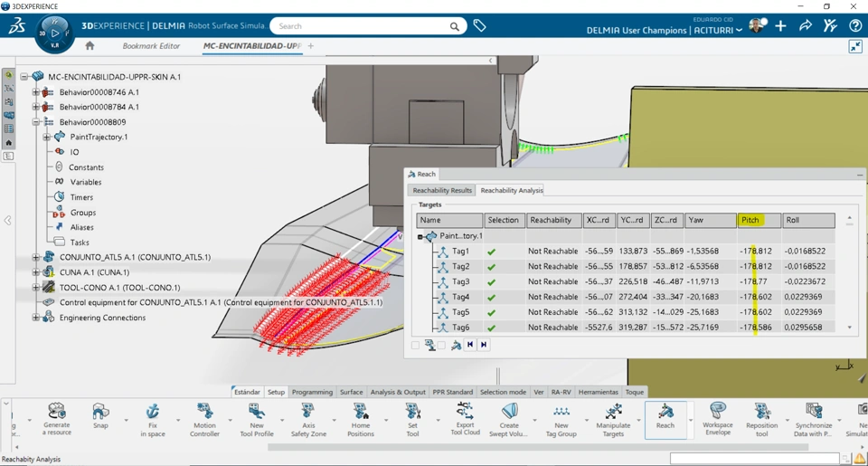Open the 3DEXPERIENCE compass

click(x=54, y=33)
